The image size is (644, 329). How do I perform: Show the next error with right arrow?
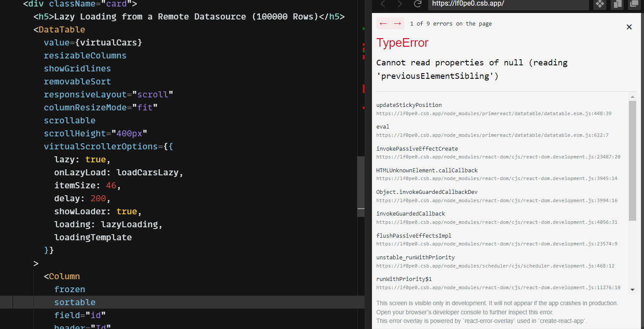[x=397, y=24]
